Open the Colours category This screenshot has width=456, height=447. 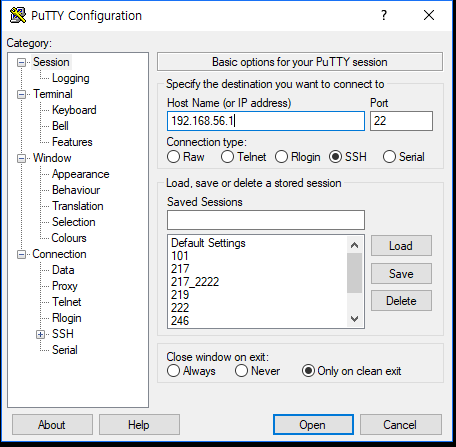click(69, 238)
